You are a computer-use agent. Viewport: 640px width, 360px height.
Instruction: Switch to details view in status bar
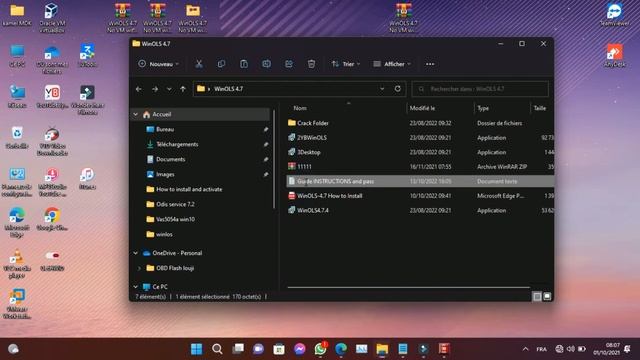pos(537,296)
